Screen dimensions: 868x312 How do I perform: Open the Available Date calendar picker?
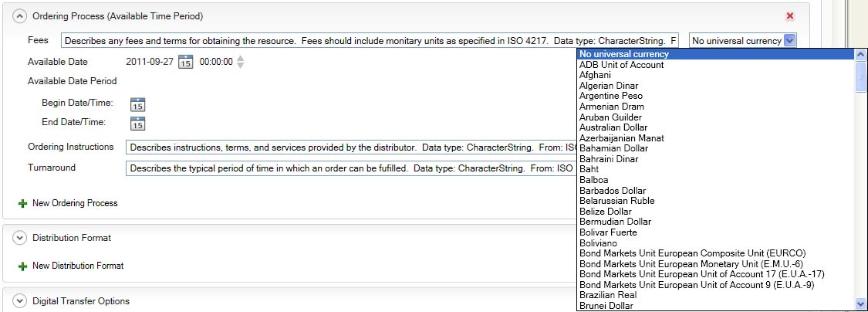pyautogui.click(x=185, y=63)
